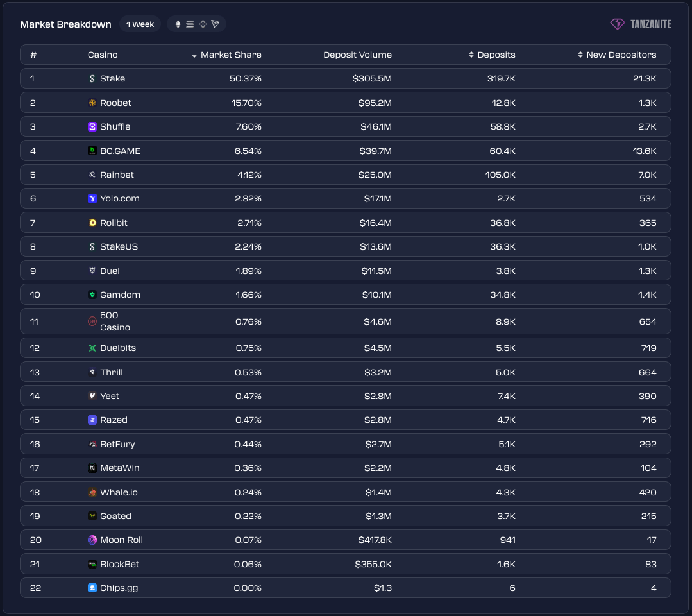This screenshot has height=616, width=692.
Task: Open the 1 Week timeframe selector
Action: 140,24
